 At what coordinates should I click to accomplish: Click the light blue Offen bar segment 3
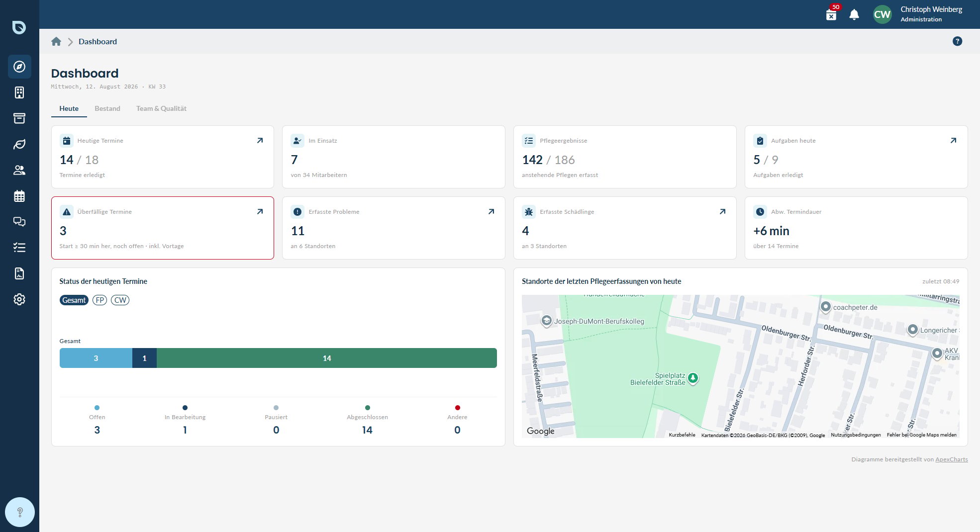click(x=96, y=358)
